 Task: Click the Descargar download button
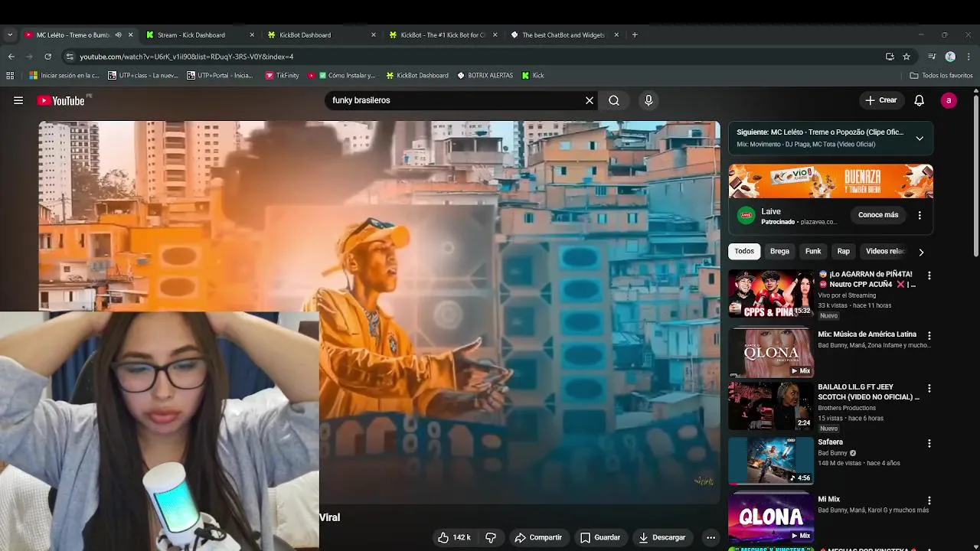pyautogui.click(x=662, y=537)
